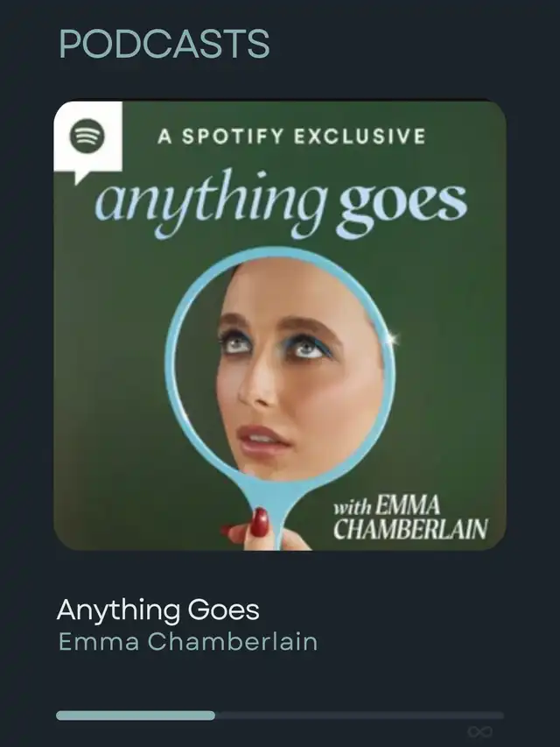The height and width of the screenshot is (747, 560).
Task: Click the Spotify logo on the cover
Action: [x=87, y=135]
